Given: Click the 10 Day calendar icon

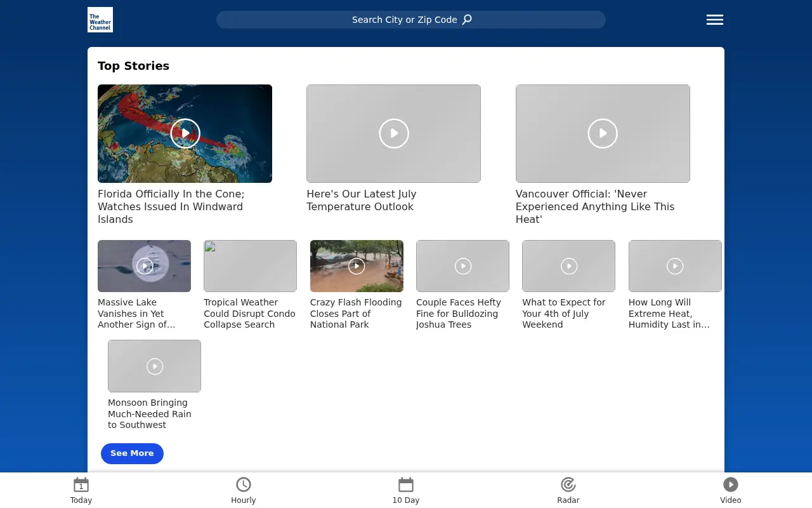Looking at the screenshot, I should (406, 485).
